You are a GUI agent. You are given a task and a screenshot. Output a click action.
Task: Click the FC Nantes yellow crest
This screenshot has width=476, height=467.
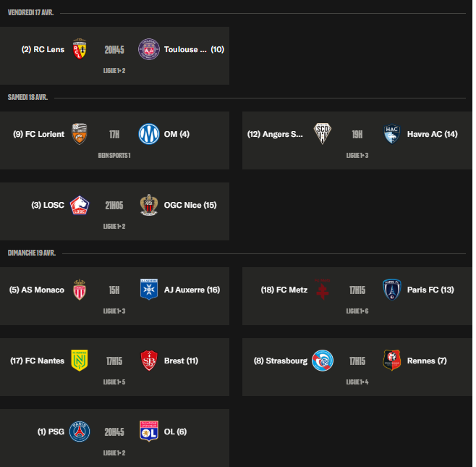(x=80, y=361)
